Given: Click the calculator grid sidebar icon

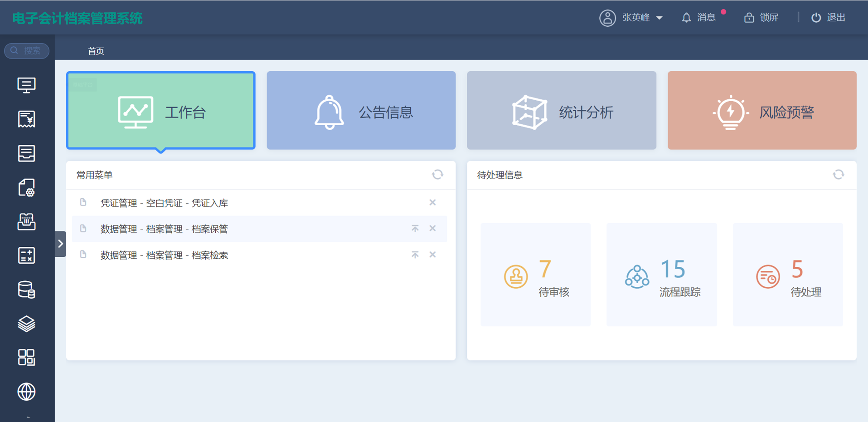Looking at the screenshot, I should coord(26,255).
